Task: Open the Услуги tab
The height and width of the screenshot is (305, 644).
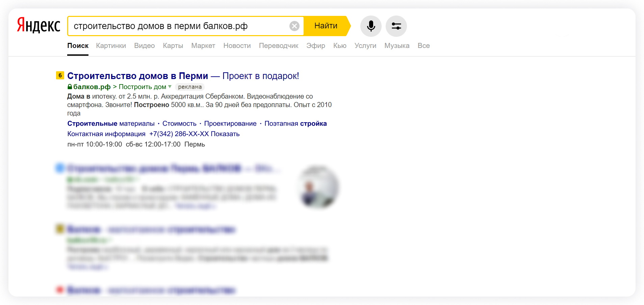Action: coord(365,46)
